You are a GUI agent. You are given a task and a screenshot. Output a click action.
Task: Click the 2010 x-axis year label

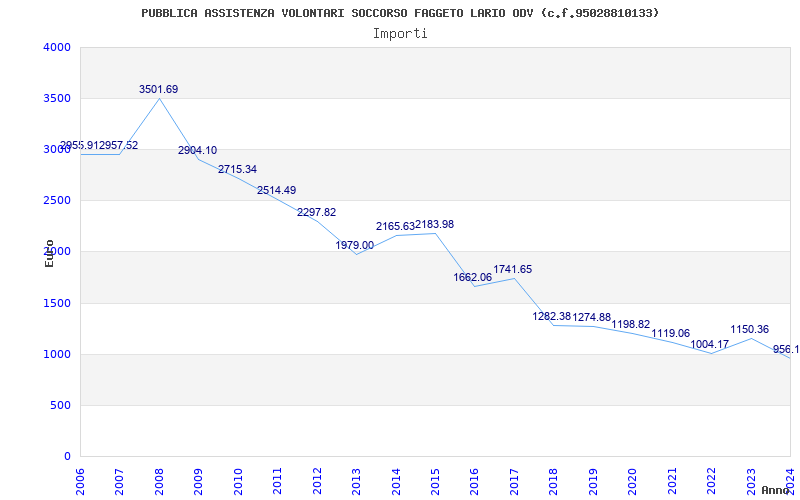pos(238,481)
